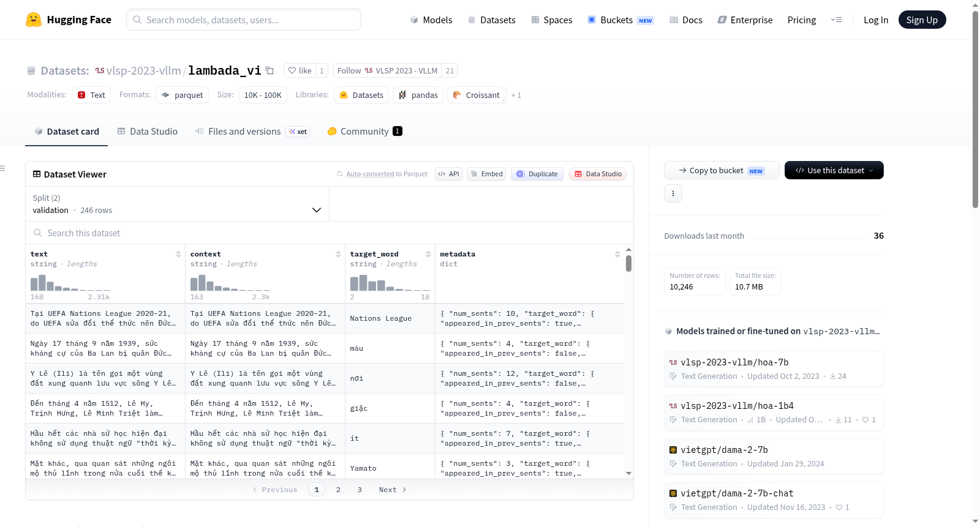The width and height of the screenshot is (980, 527).
Task: Click the 'Nations League' target_word cell
Action: pyautogui.click(x=390, y=318)
